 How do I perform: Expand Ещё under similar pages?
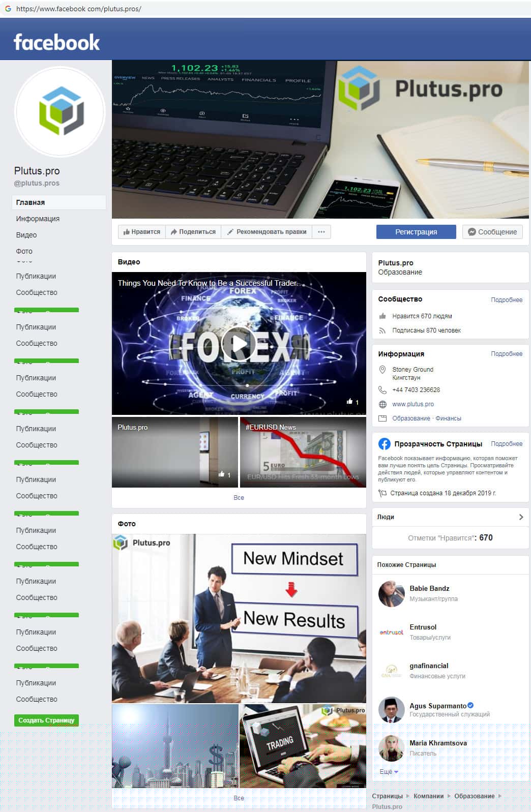(x=389, y=772)
